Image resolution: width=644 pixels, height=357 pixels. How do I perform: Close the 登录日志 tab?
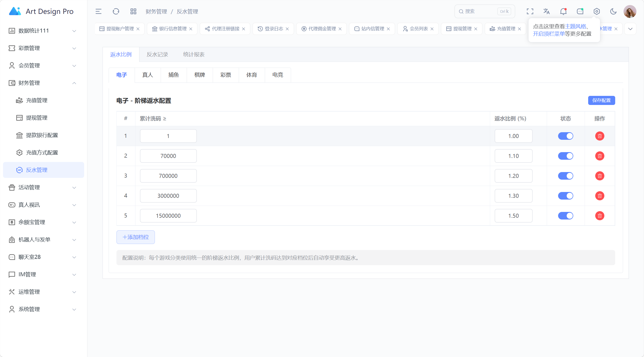tap(287, 29)
